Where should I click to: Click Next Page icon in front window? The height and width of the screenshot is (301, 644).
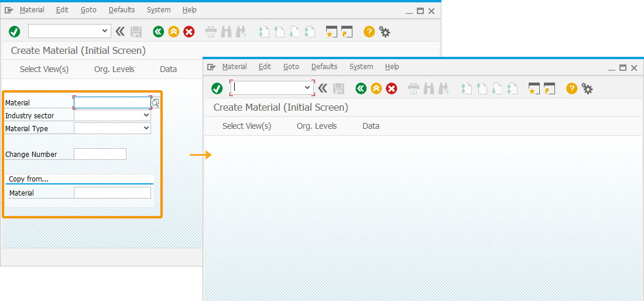(496, 88)
